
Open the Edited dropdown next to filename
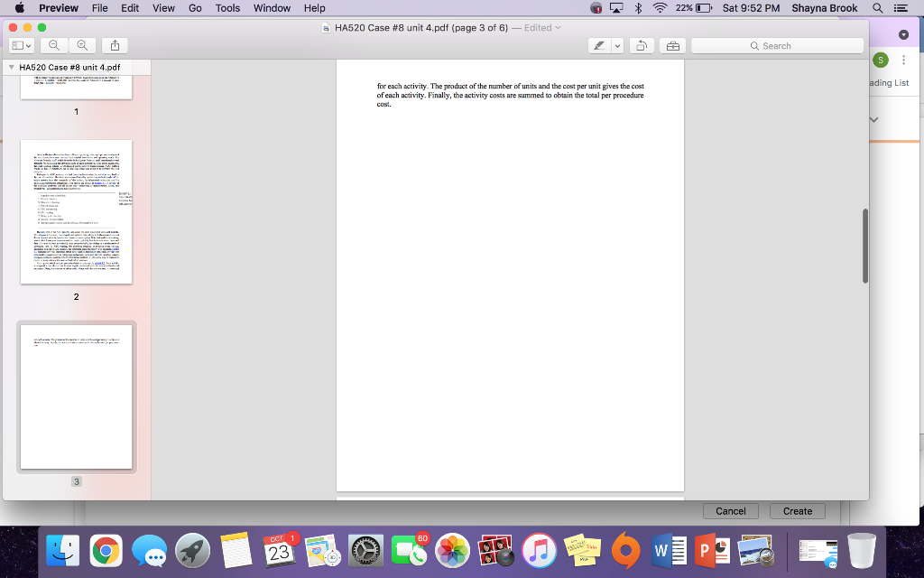tap(540, 28)
